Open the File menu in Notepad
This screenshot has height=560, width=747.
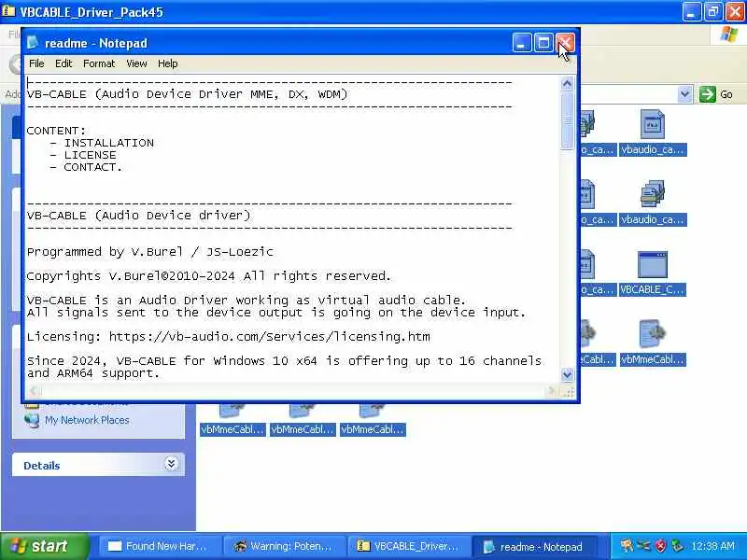[36, 63]
